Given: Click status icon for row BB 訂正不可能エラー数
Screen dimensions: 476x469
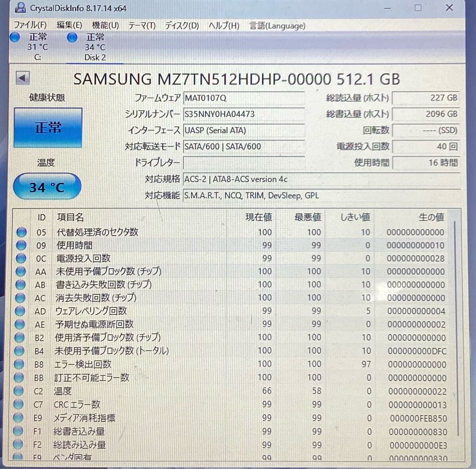Looking at the screenshot, I should (x=19, y=377).
